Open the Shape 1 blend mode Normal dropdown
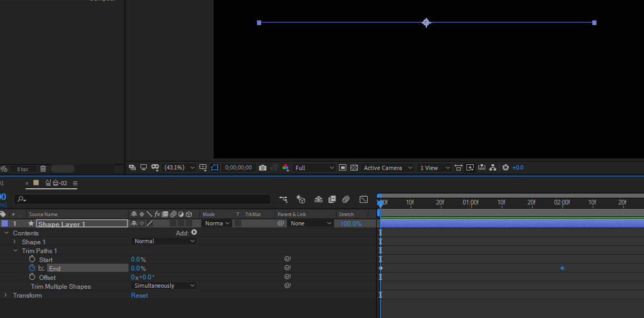The image size is (644, 318). pyautogui.click(x=163, y=241)
